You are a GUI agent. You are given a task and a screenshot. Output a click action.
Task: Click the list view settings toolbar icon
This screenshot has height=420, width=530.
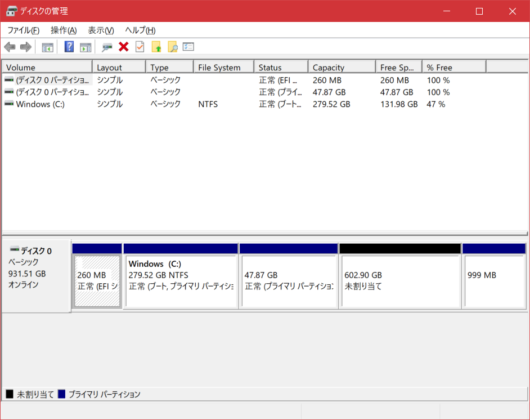[188, 47]
